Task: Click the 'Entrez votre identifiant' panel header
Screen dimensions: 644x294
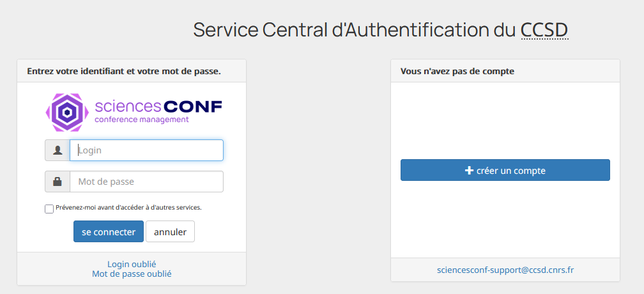Action: (x=124, y=71)
